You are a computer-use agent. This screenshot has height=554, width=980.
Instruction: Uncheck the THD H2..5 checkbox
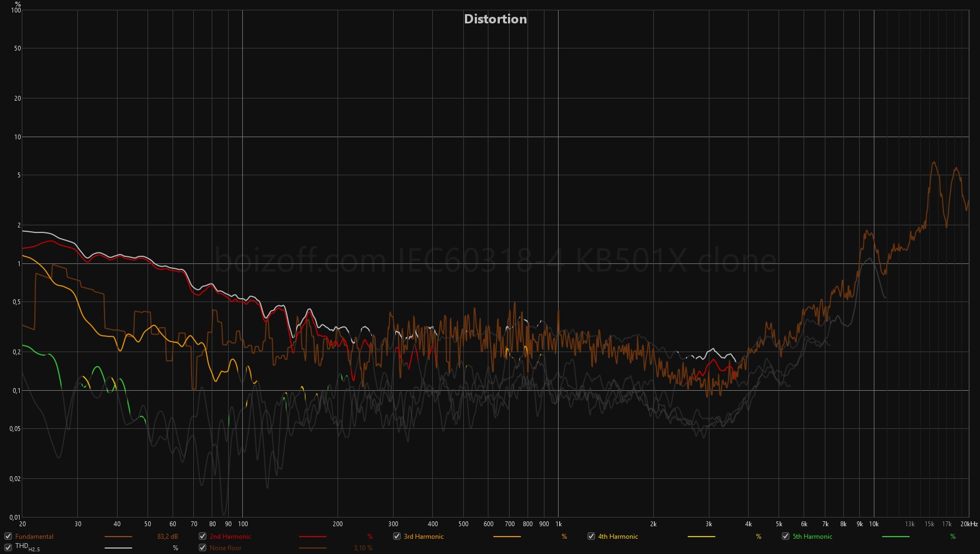click(x=8, y=547)
